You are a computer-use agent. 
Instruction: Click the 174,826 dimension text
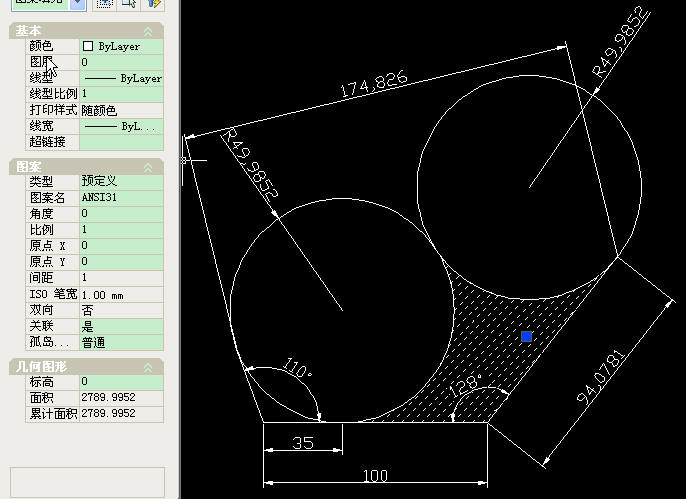(374, 84)
